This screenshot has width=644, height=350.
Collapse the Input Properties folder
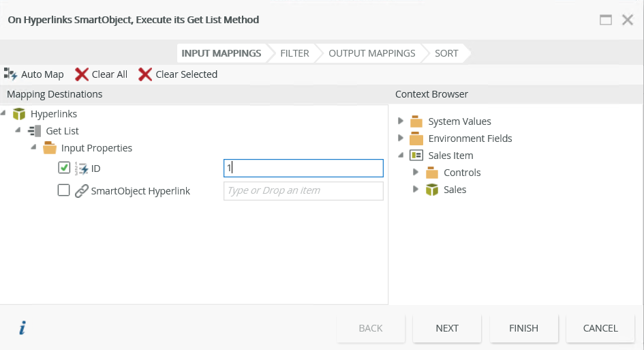[x=33, y=147]
